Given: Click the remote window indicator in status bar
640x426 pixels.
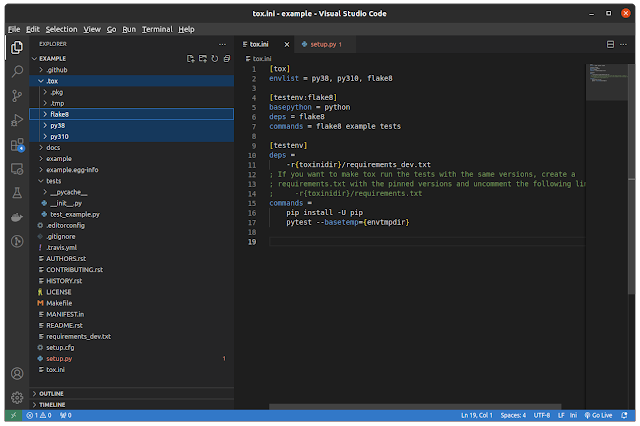Looking at the screenshot, I should point(13,415).
